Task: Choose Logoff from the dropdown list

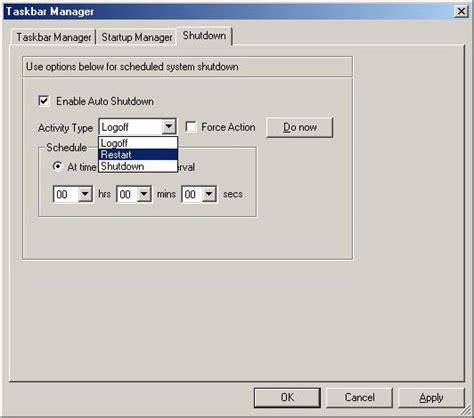Action: pos(138,143)
